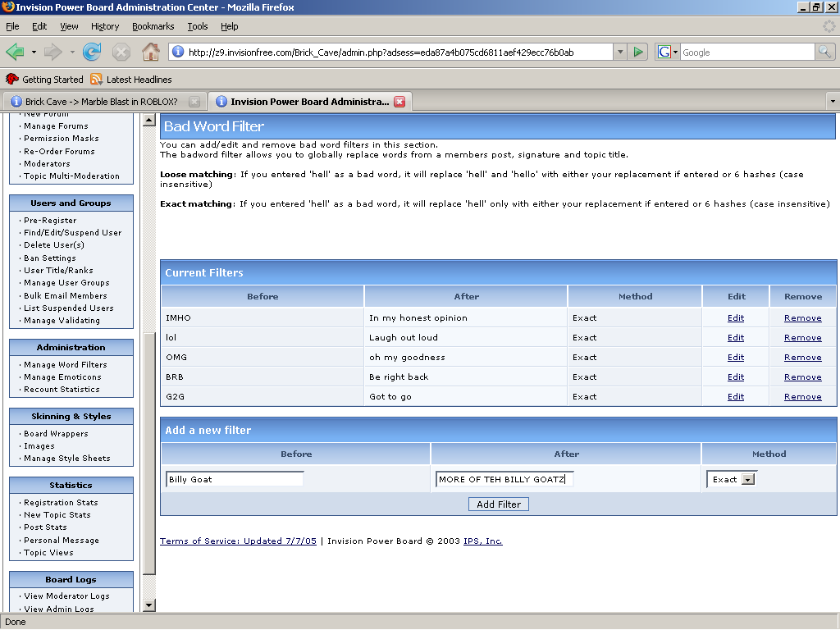Screen dimensions: 840x630
Task: Open Find/Edit/Suspend User link
Action: [x=72, y=232]
